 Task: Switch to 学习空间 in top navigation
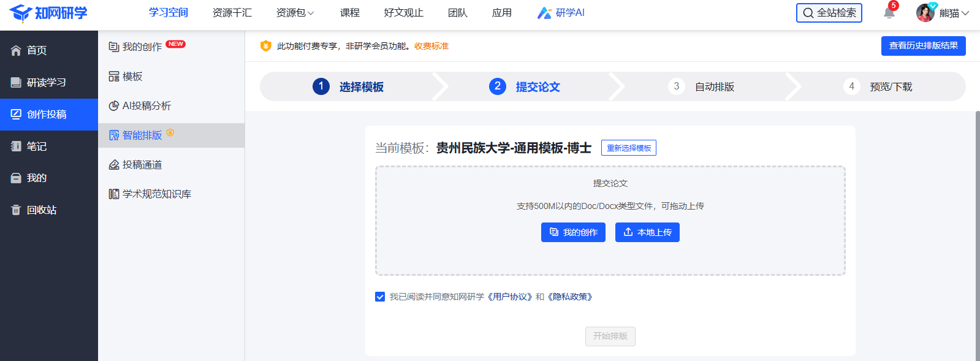(168, 13)
